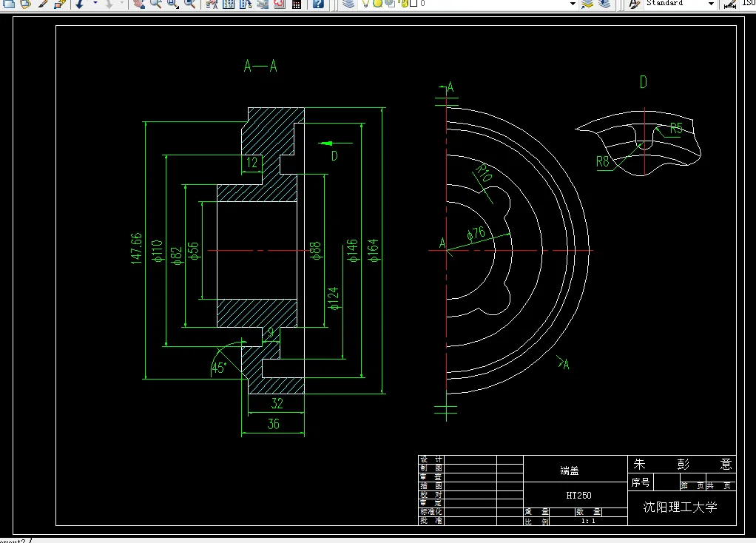Select the R5 radius label
756x543 pixels.
[676, 128]
